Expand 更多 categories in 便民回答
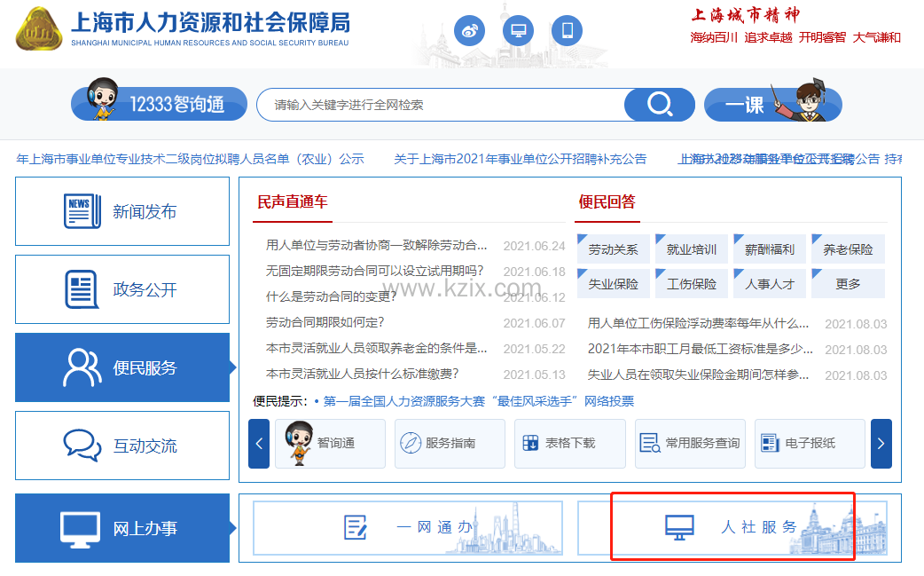This screenshot has height=576, width=924. coord(848,284)
